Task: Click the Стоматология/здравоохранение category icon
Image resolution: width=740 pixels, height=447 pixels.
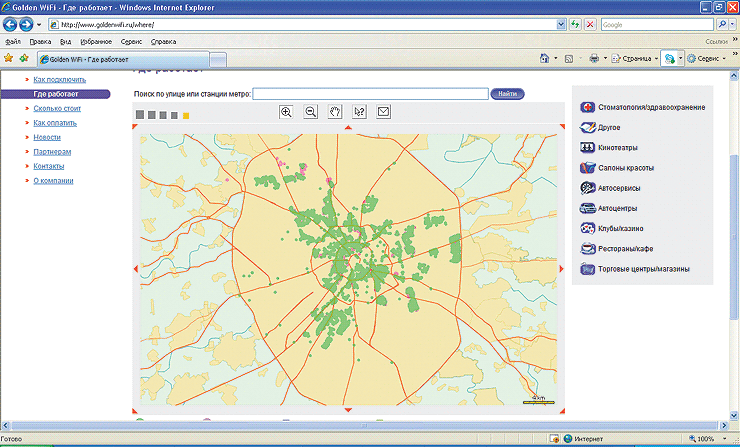Action: [588, 107]
